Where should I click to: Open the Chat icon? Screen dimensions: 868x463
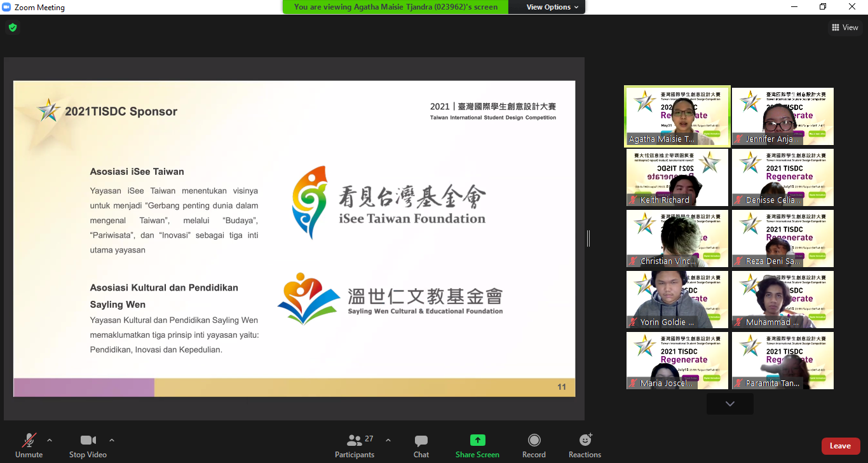[421, 439]
